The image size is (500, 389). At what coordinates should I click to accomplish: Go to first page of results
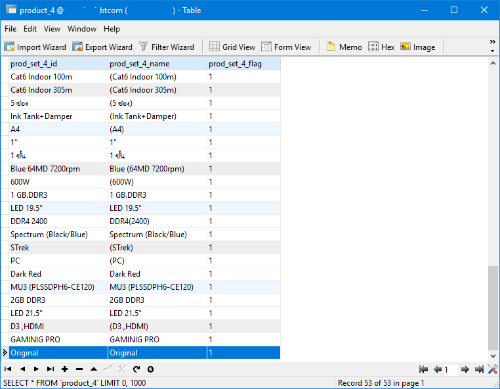pyautogui.click(x=423, y=369)
